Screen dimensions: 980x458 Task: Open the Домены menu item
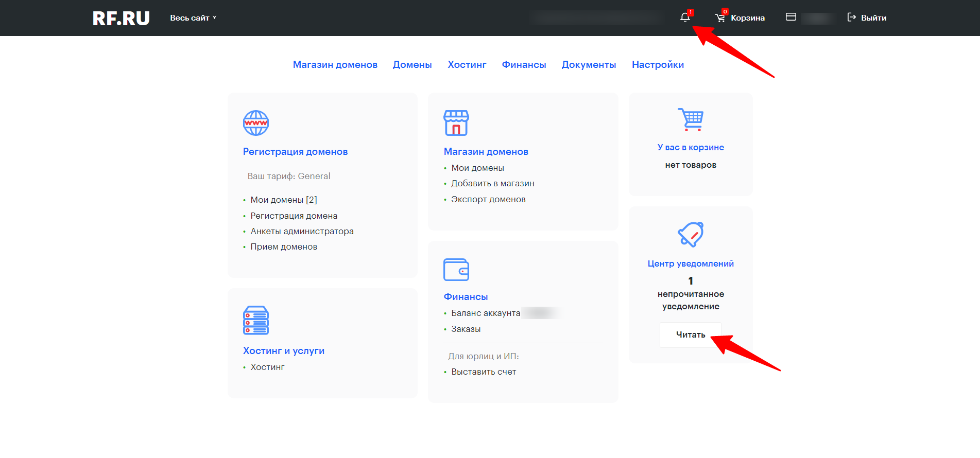pyautogui.click(x=412, y=65)
